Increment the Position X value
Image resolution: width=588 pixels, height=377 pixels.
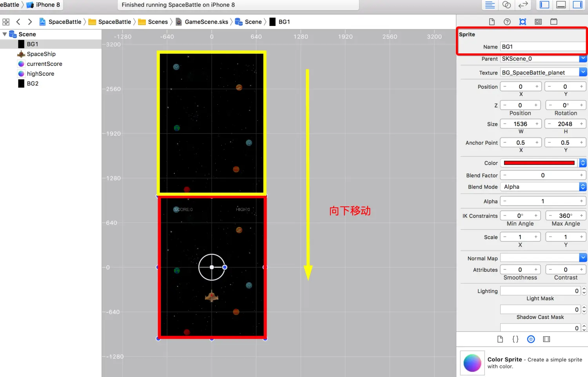pos(537,87)
